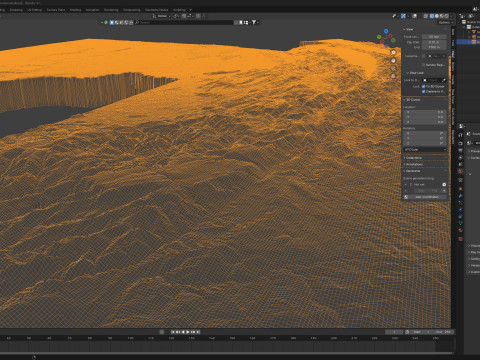This screenshot has width=480, height=360.
Task: Enable the Render Region checkbox
Action: 423,65
